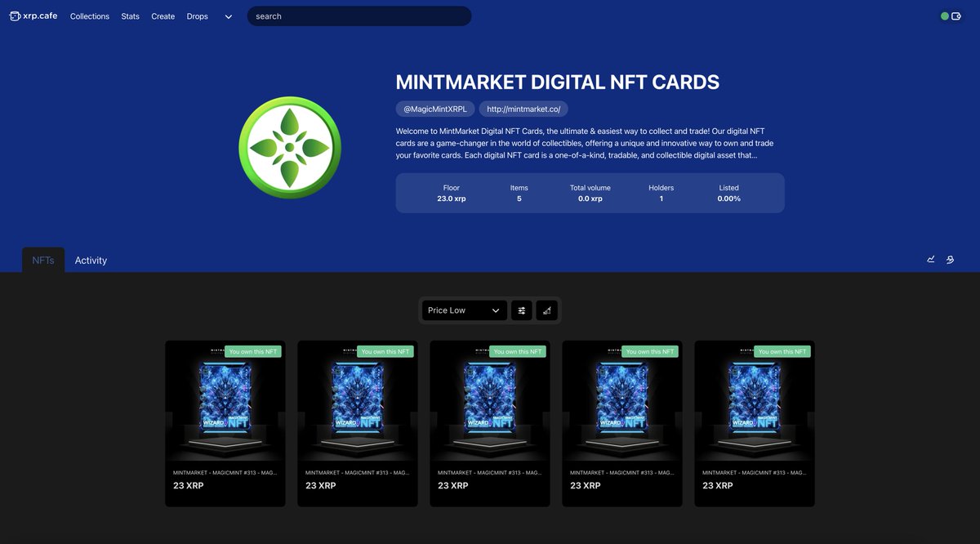The width and height of the screenshot is (980, 544).
Task: Open the Drops page
Action: pyautogui.click(x=197, y=16)
